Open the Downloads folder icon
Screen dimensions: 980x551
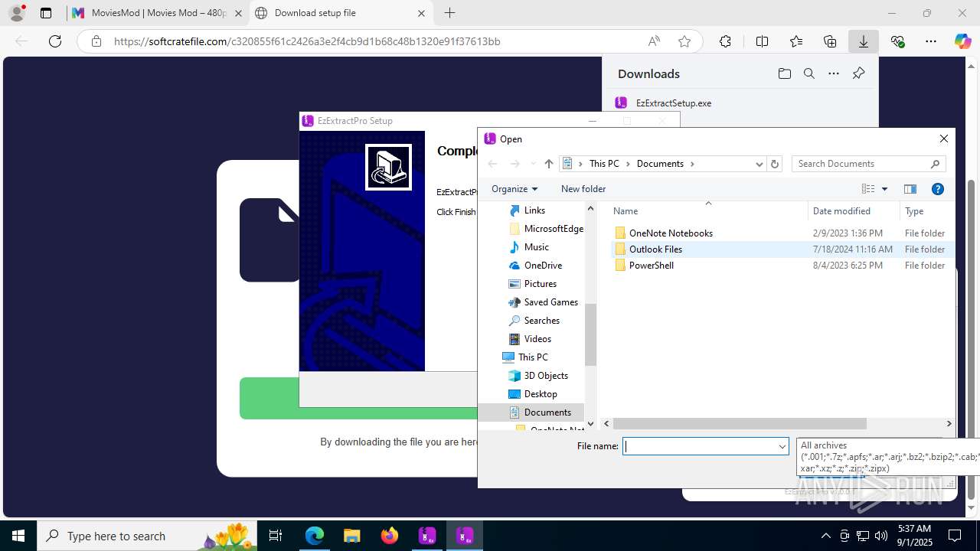[784, 73]
